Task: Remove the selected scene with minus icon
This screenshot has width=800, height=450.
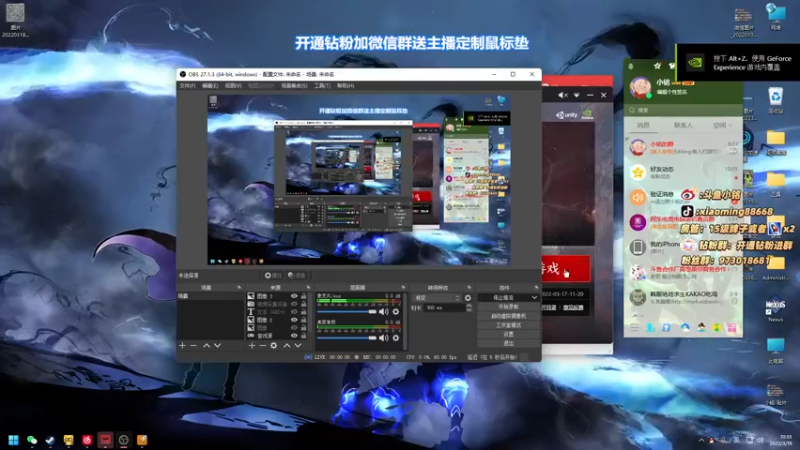Action: click(193, 345)
